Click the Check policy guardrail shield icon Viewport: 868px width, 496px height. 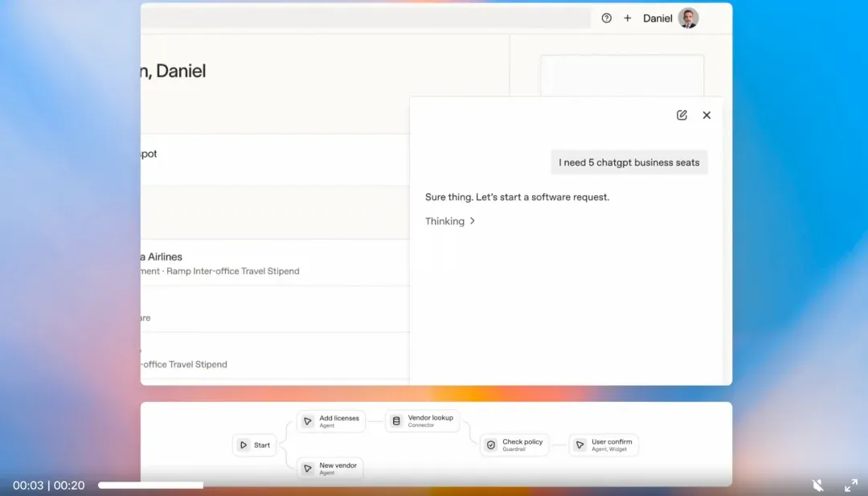coord(491,445)
